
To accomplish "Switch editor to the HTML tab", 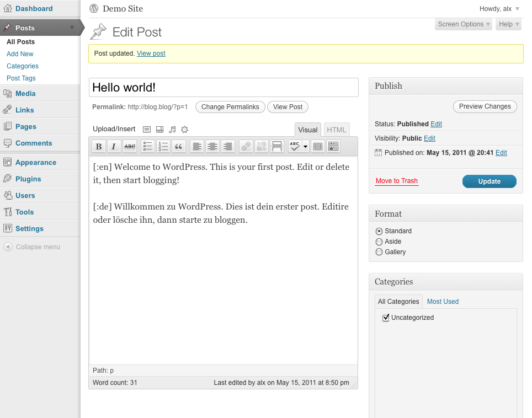I will click(337, 130).
